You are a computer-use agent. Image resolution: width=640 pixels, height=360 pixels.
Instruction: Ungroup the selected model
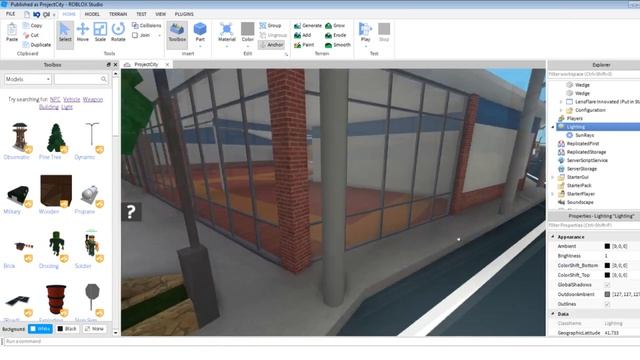[273, 35]
